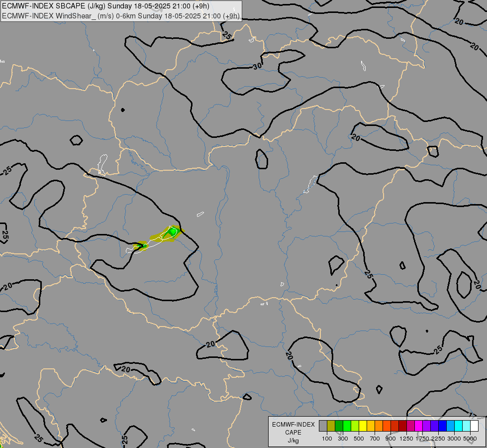Screen dimensions: 487x448
Task: Choose the bright magenta legend swatch
Action: (418, 426)
